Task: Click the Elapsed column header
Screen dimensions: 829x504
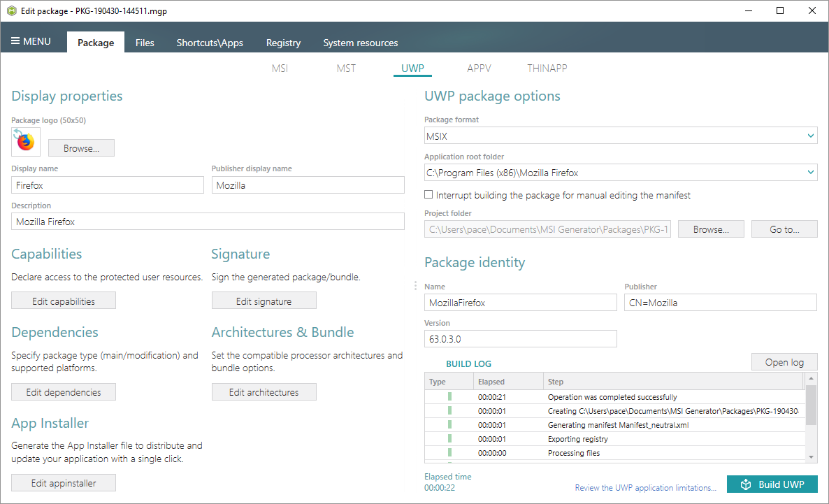Action: (x=509, y=381)
